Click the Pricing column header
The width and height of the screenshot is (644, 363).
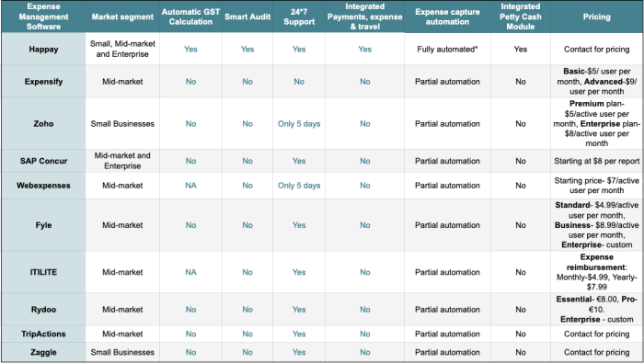tap(596, 17)
